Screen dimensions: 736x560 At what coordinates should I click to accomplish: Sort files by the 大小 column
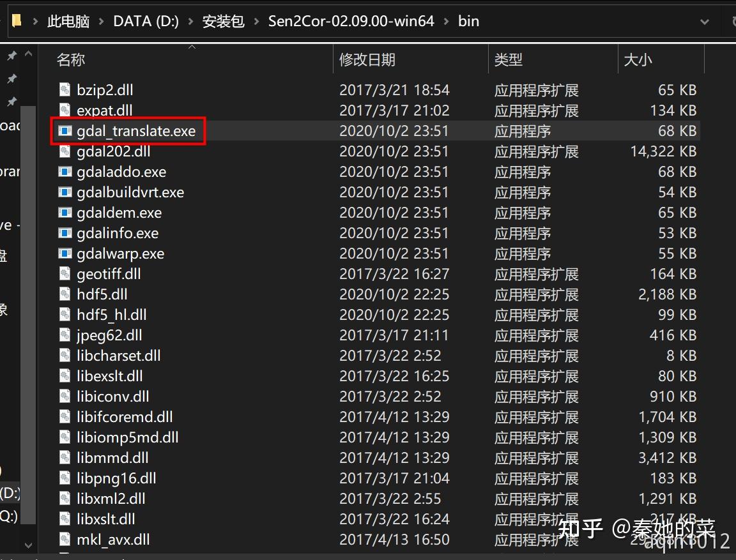(x=638, y=59)
